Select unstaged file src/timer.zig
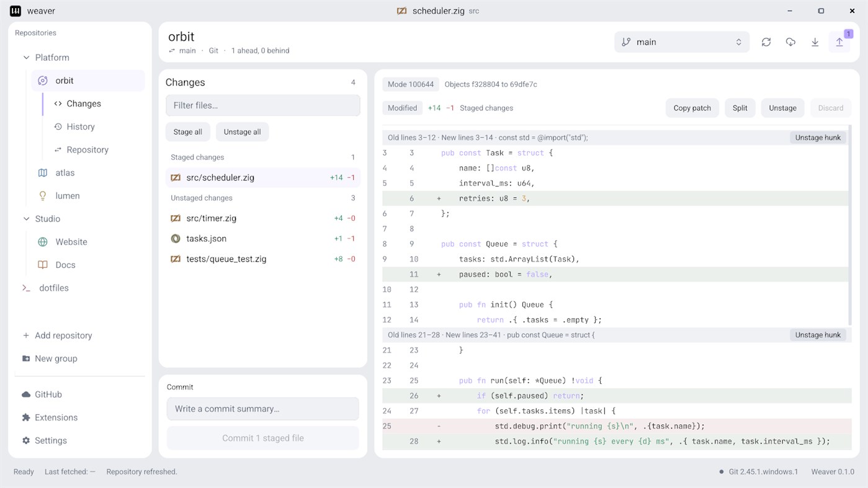 (263, 218)
